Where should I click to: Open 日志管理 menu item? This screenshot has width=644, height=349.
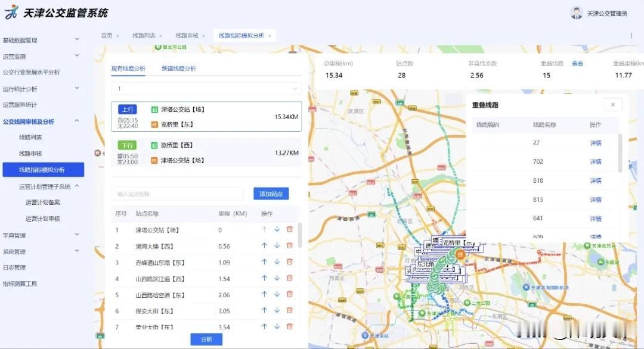[14, 267]
